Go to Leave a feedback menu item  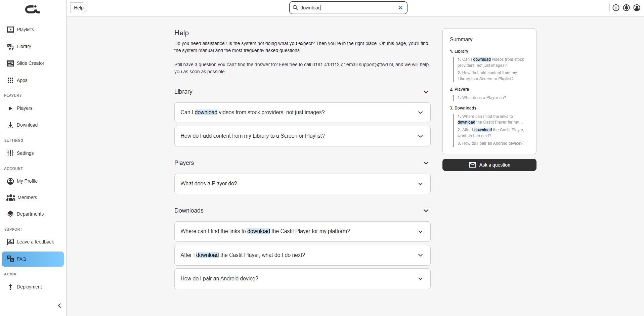33,242
